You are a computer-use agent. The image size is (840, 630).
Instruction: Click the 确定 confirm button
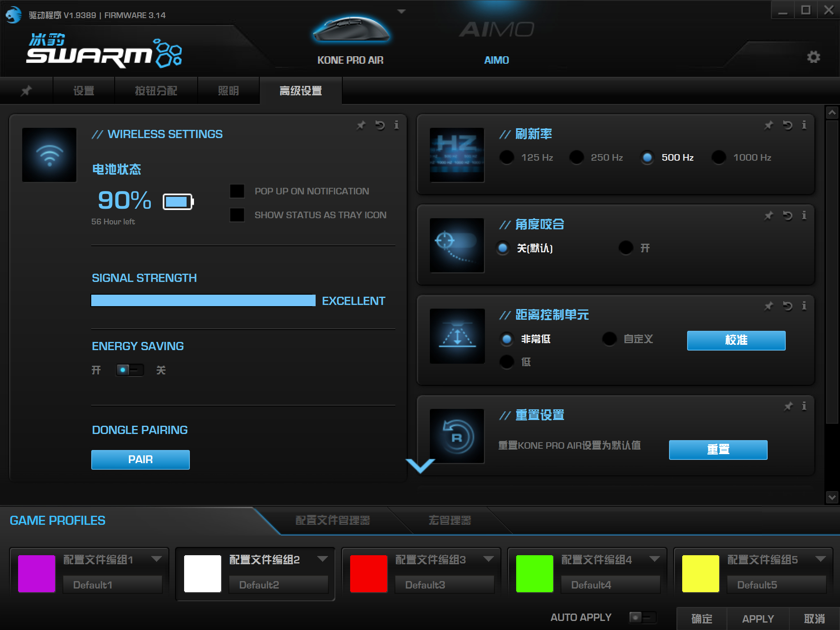[702, 619]
